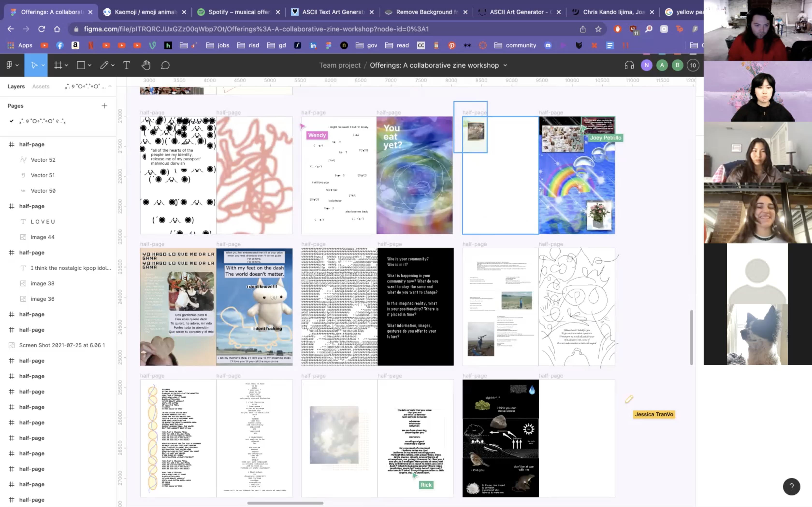Select the Comment tool

165,65
